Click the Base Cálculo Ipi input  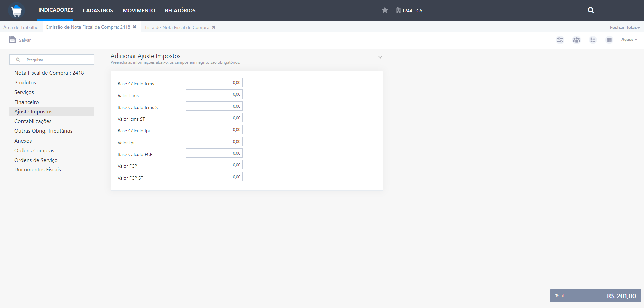tap(214, 129)
